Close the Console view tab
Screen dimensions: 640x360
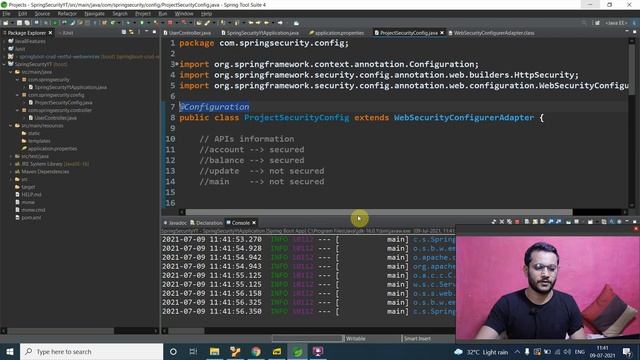pos(254,223)
